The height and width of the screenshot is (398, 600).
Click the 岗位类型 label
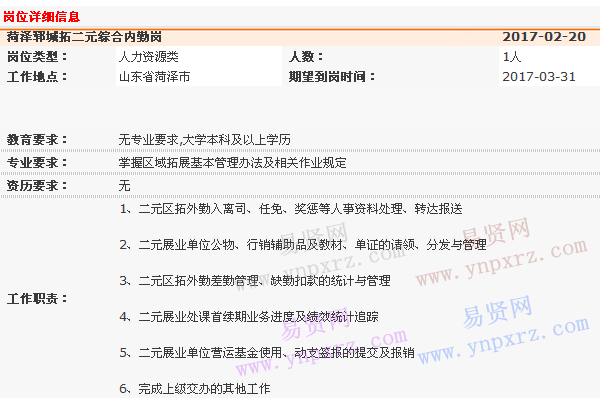click(x=37, y=57)
